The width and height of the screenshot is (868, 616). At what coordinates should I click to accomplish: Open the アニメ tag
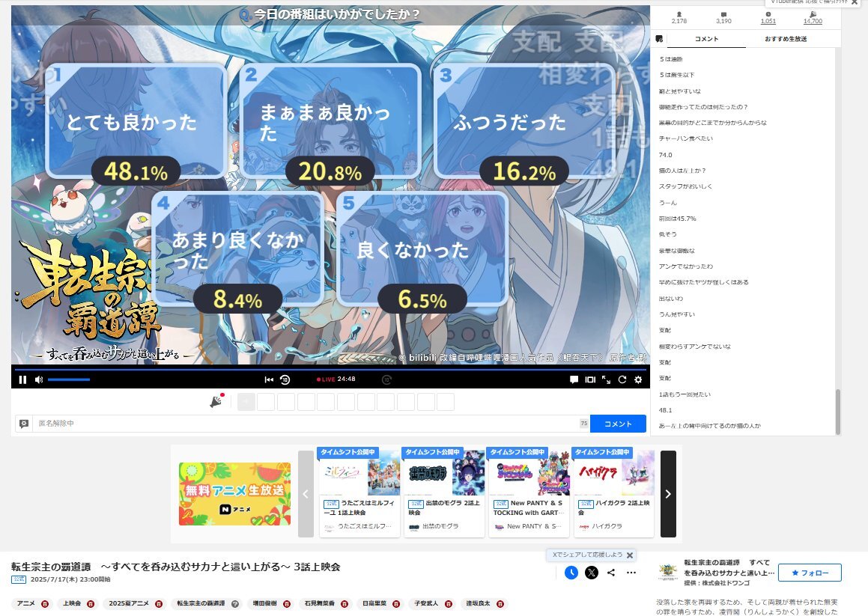click(26, 603)
